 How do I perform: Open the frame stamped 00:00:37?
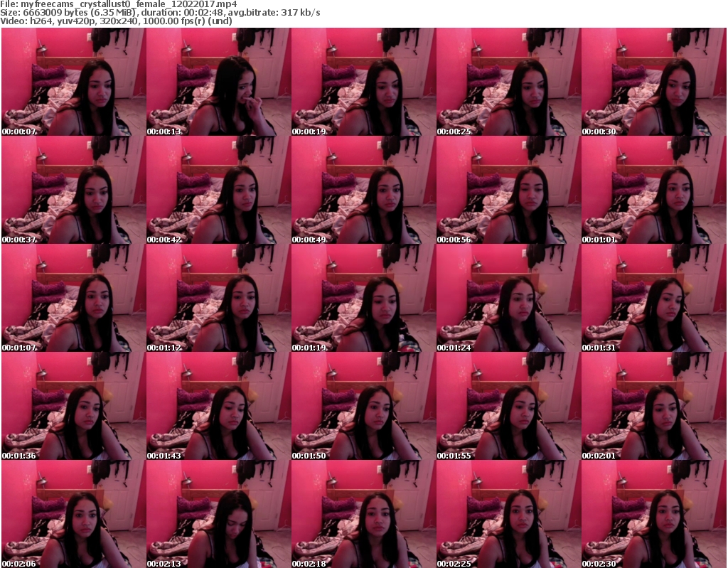[73, 190]
